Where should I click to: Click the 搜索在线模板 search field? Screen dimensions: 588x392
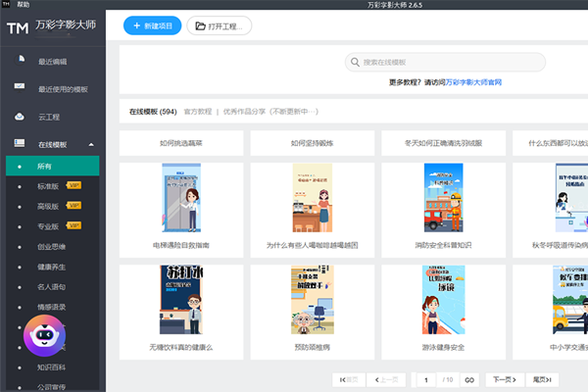[445, 62]
